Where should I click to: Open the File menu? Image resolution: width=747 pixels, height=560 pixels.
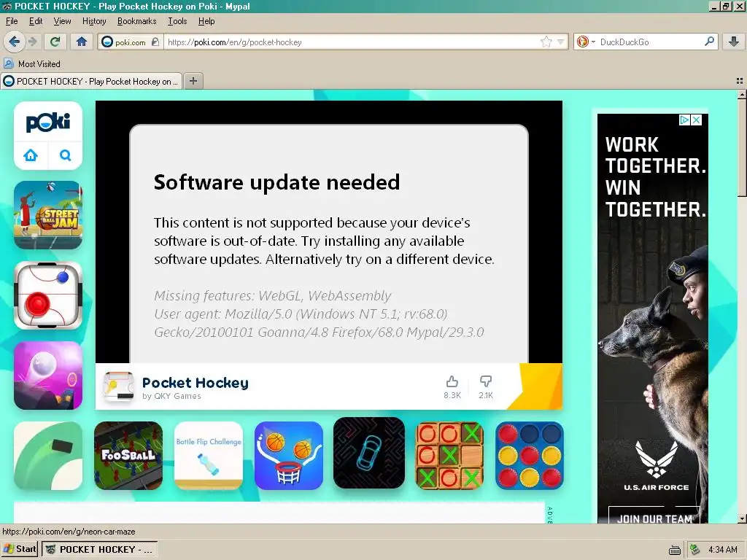tap(12, 21)
